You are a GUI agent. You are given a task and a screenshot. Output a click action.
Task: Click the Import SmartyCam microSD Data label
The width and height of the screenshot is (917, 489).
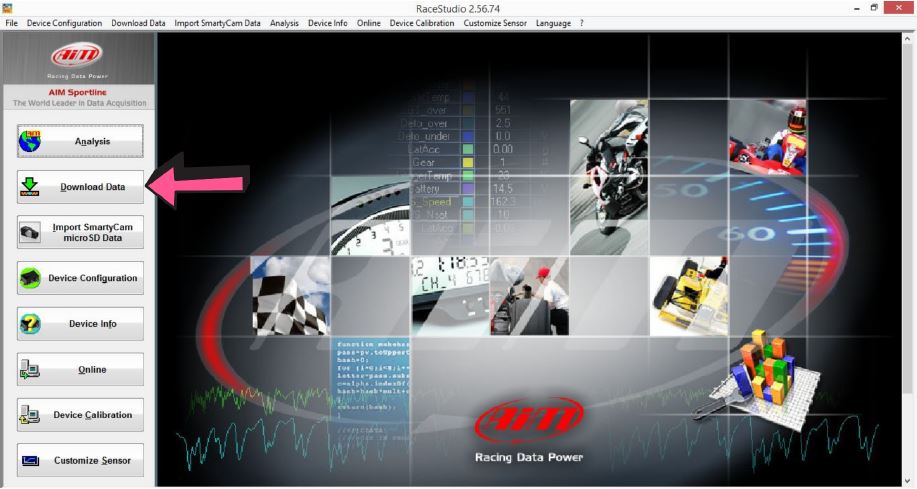92,232
